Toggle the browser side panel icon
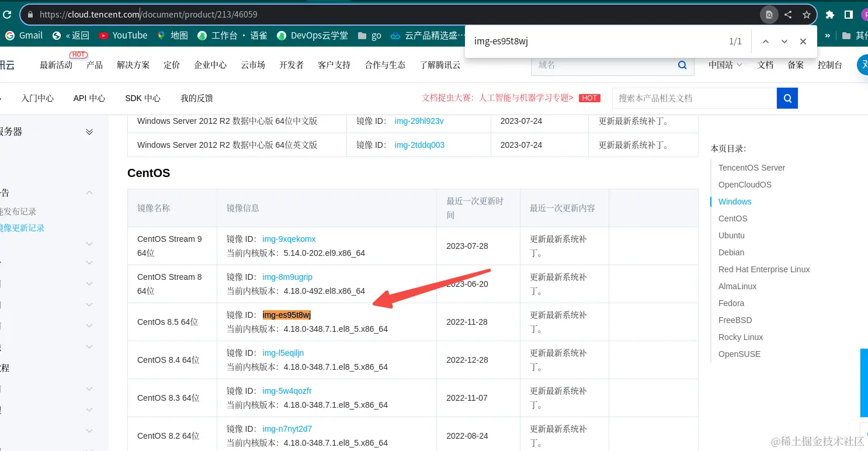Screen dimensions: 868x451 (x=849, y=15)
